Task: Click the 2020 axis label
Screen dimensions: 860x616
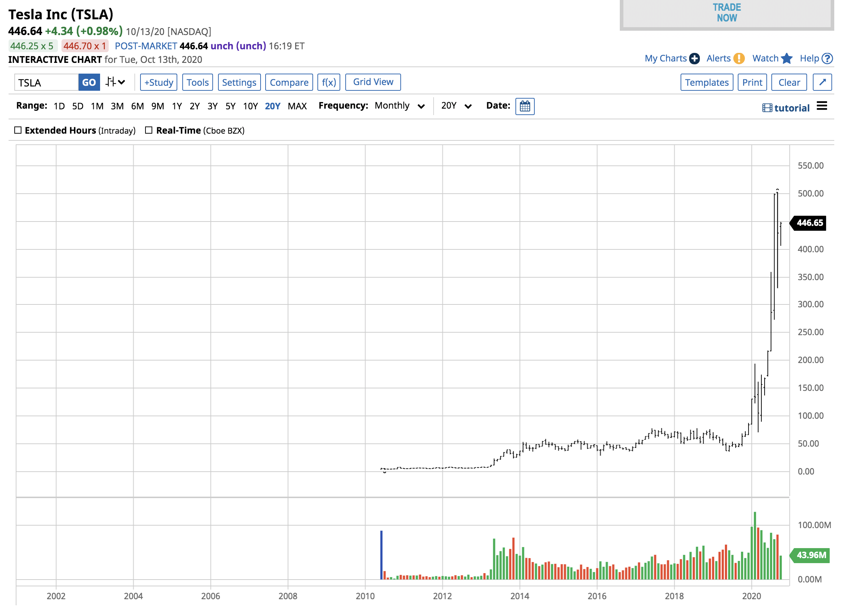Action: pyautogui.click(x=752, y=596)
